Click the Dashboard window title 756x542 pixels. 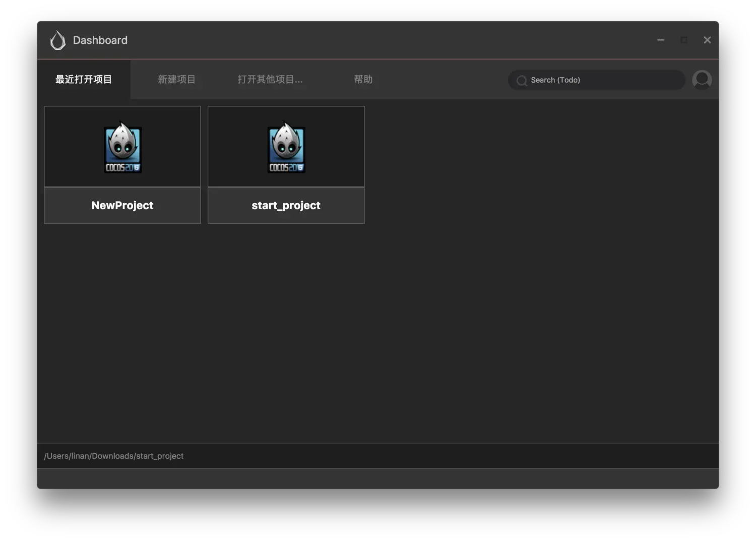tap(100, 40)
